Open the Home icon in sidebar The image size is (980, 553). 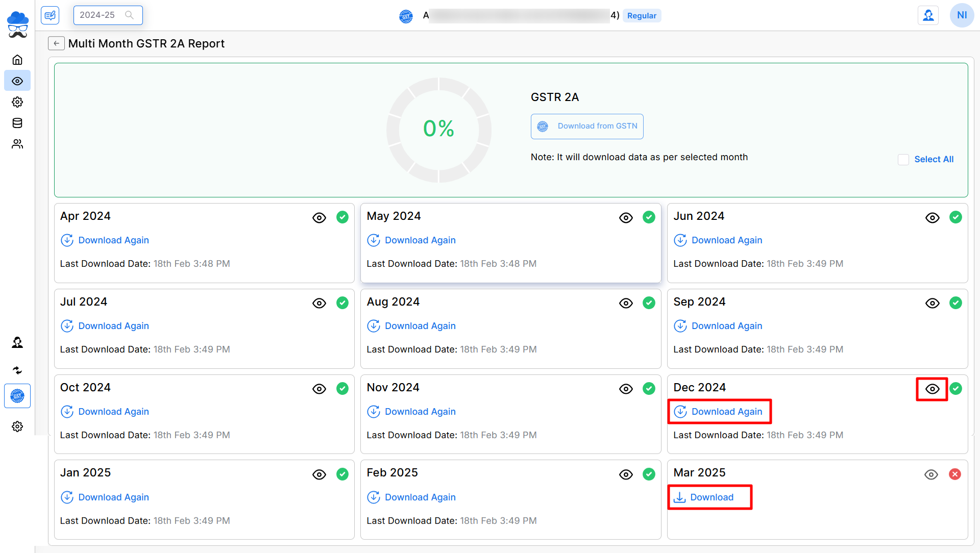[x=17, y=60]
